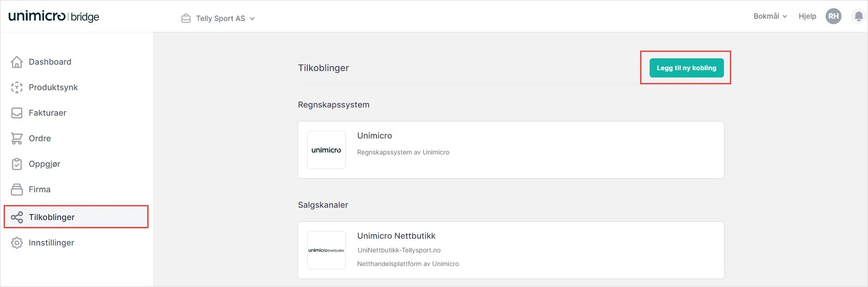Click the Ordre shopping cart icon
This screenshot has height=287, width=868.
[17, 138]
